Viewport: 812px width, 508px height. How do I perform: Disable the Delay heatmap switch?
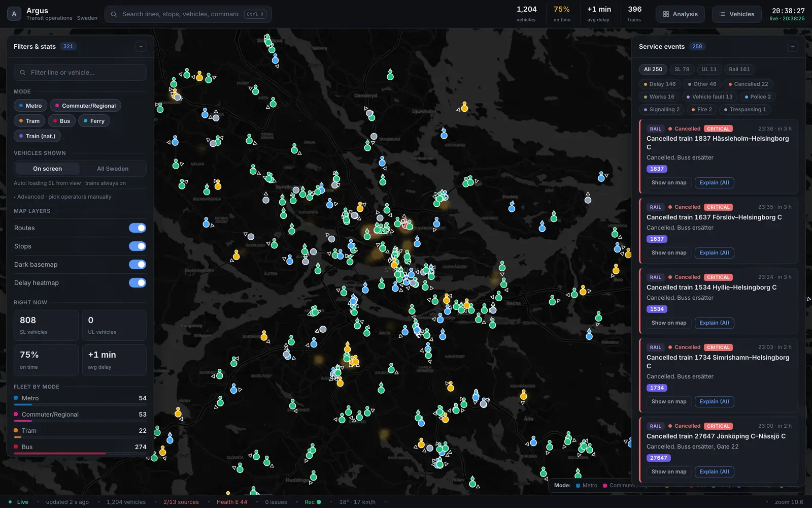[138, 283]
